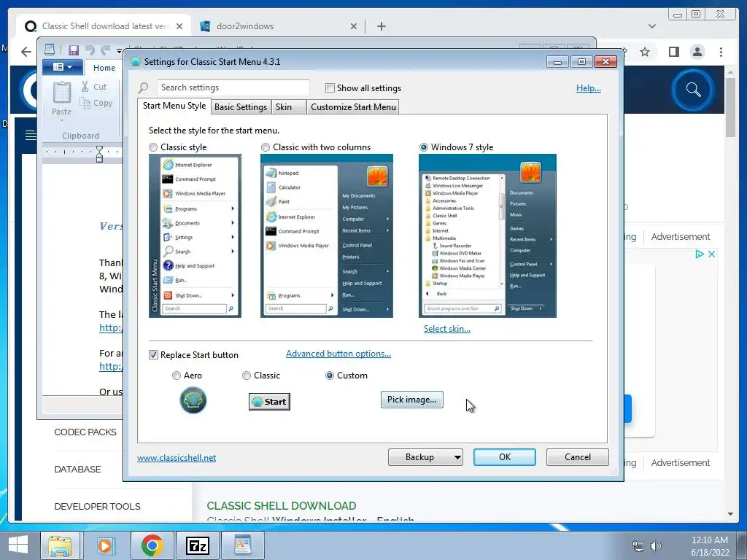Click the page scrollbar down arrow
The width and height of the screenshot is (747, 560).
coord(730,514)
